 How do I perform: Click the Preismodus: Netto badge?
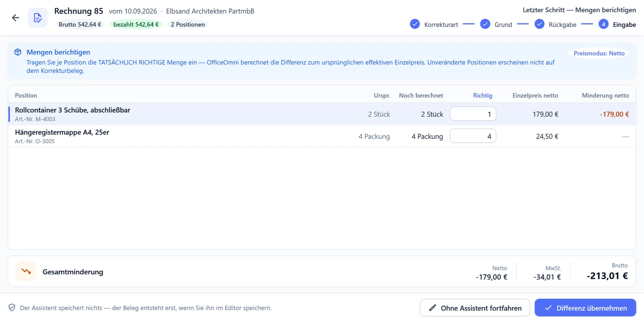pos(599,53)
